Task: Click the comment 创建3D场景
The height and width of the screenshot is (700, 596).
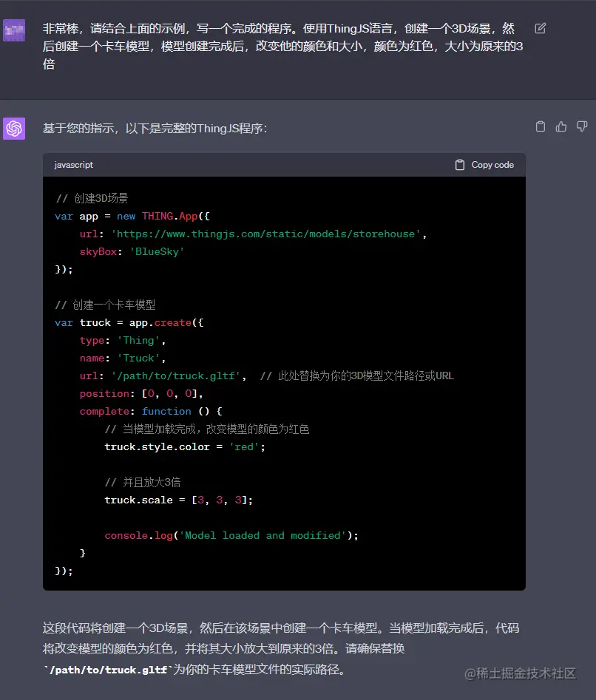Action: click(x=92, y=198)
